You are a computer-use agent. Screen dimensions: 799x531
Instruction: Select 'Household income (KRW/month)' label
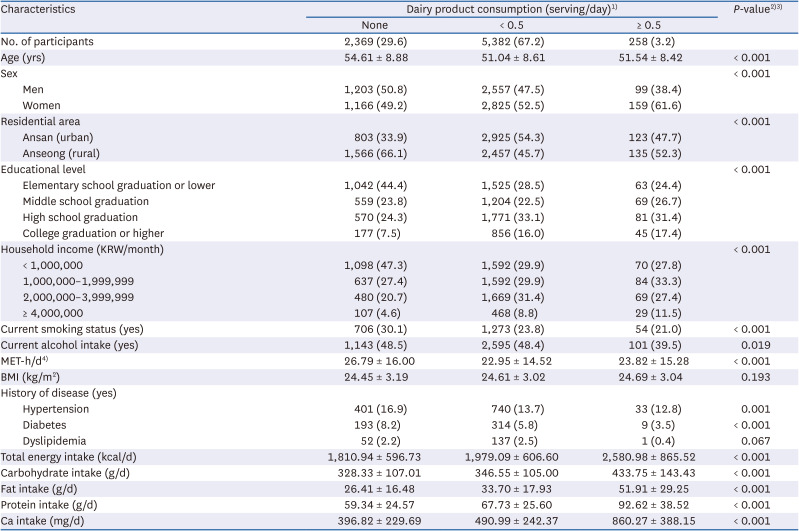tap(82, 249)
